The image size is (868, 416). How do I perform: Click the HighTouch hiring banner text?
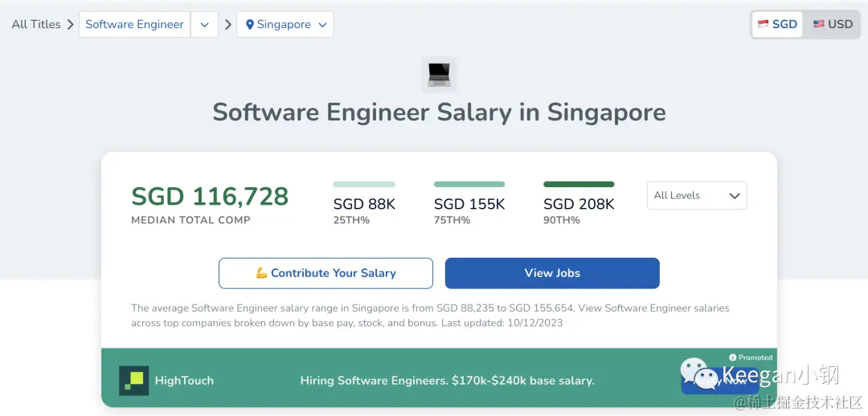pos(447,381)
